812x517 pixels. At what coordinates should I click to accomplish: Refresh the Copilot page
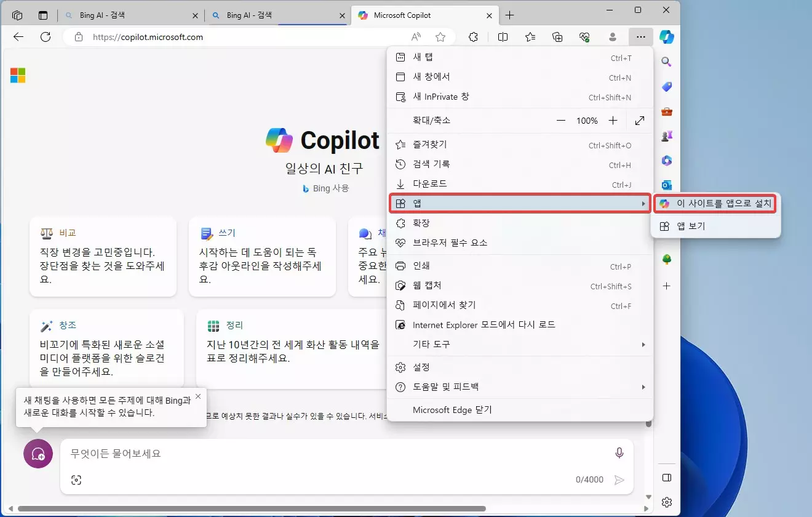coord(46,37)
